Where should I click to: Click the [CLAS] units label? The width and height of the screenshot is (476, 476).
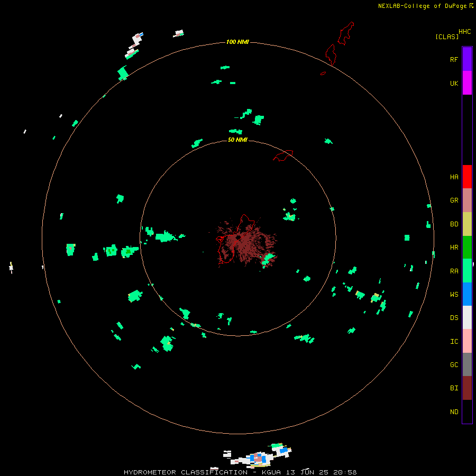pyautogui.click(x=447, y=37)
